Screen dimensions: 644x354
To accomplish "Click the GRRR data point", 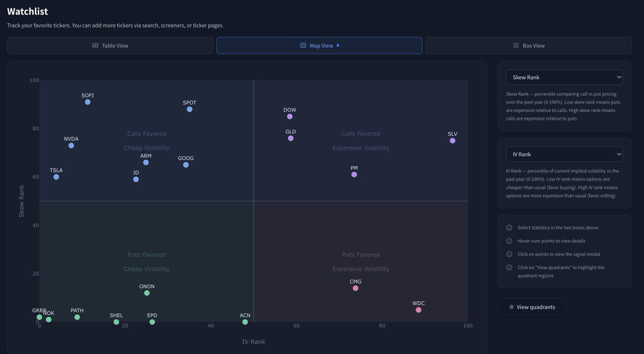I will pyautogui.click(x=39, y=317).
